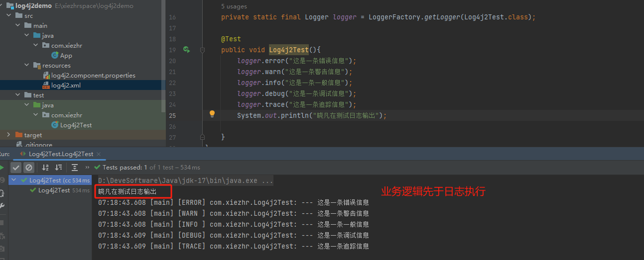The image size is (644, 260).
Task: Rerun the test with the green play arrow
Action: click(x=1, y=168)
